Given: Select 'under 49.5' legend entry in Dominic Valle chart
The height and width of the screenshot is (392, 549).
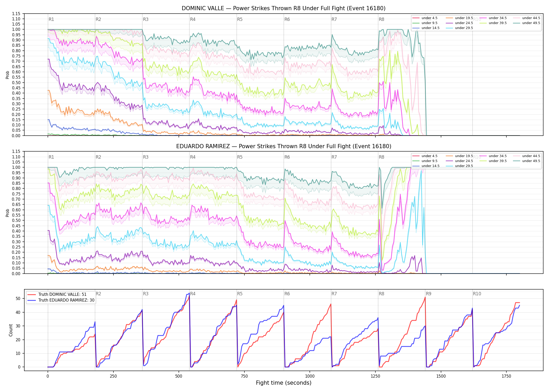Looking at the screenshot, I should tap(527, 23).
